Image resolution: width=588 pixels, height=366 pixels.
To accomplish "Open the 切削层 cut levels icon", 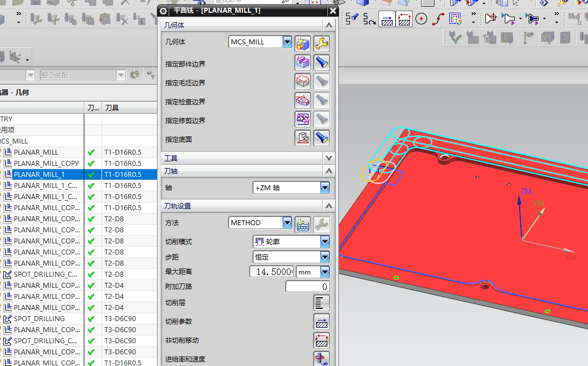I will [321, 303].
